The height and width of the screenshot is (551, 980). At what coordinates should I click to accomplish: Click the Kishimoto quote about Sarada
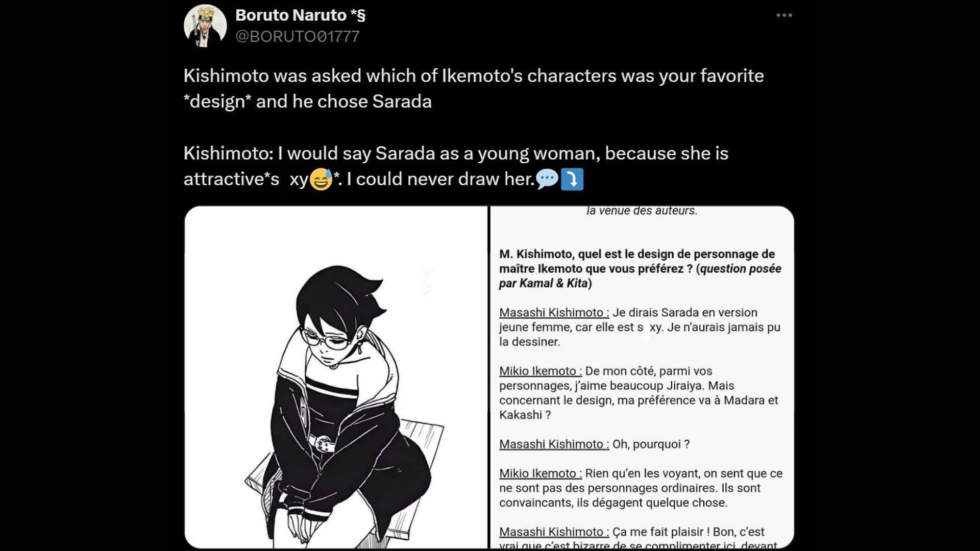[456, 166]
